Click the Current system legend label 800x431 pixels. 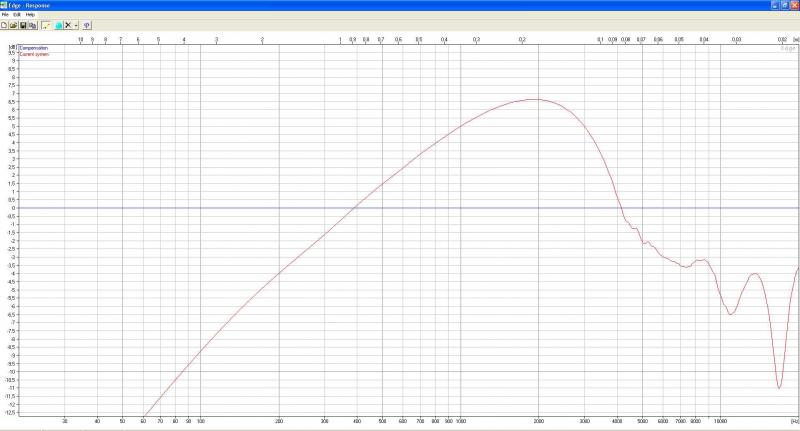pyautogui.click(x=34, y=53)
